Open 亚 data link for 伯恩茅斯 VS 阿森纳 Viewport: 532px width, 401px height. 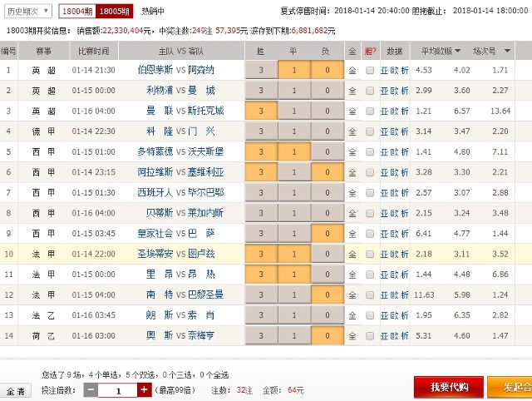(x=384, y=70)
